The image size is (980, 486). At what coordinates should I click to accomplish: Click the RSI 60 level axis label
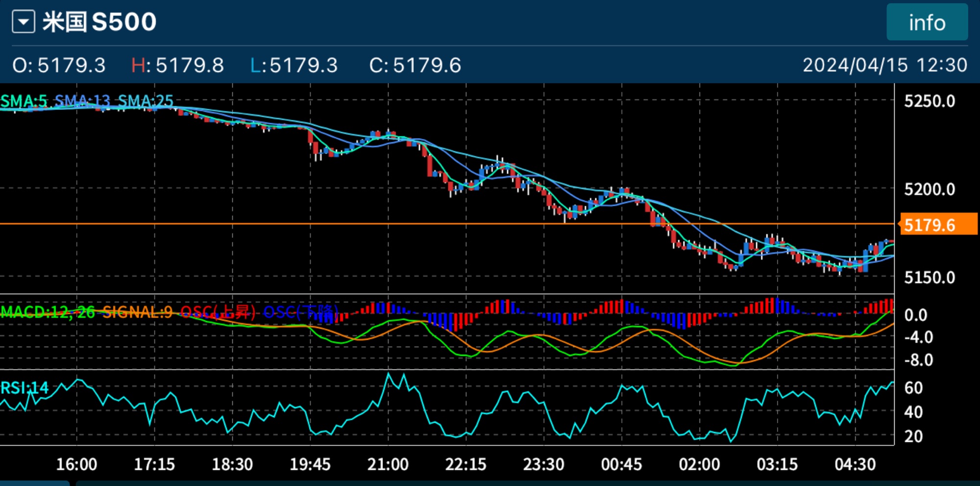point(913,388)
